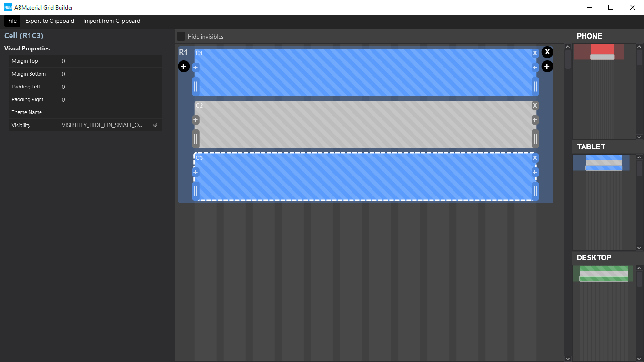The width and height of the screenshot is (644, 362).
Task: Click the TABLET section title
Action: (591, 147)
